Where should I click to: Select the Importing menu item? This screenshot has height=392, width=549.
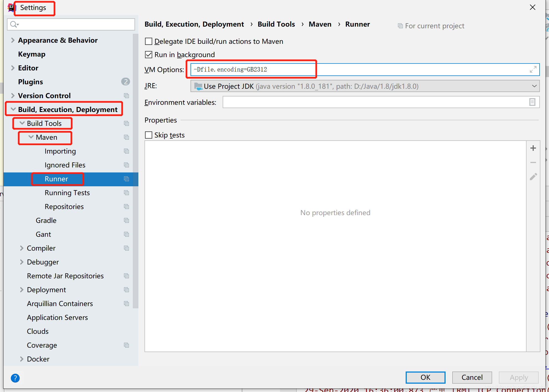click(x=60, y=151)
